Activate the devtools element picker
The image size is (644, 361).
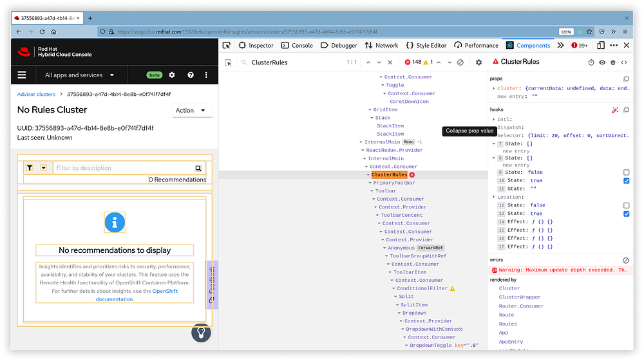coord(226,45)
